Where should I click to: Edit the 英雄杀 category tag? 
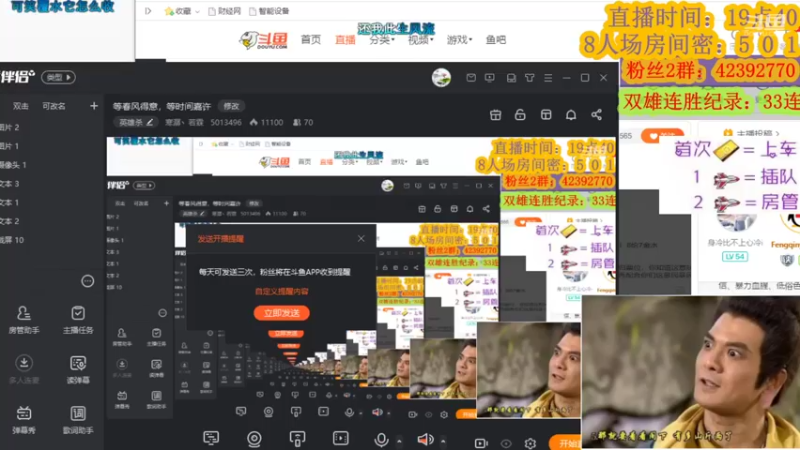(135, 122)
